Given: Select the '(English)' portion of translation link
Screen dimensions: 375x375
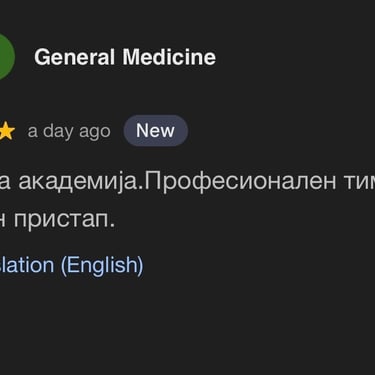Looking at the screenshot, I should pos(102,265).
